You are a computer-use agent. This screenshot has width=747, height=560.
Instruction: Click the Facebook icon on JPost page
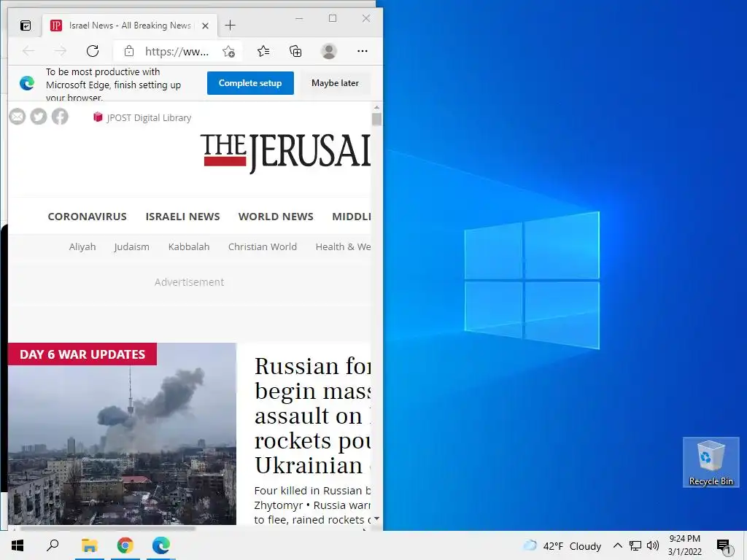click(x=60, y=117)
